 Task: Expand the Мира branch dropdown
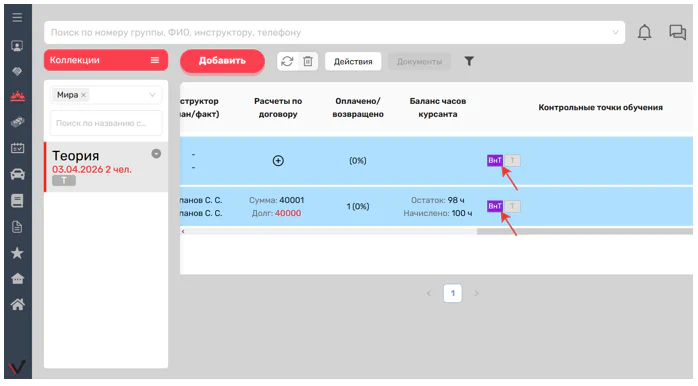pos(152,95)
